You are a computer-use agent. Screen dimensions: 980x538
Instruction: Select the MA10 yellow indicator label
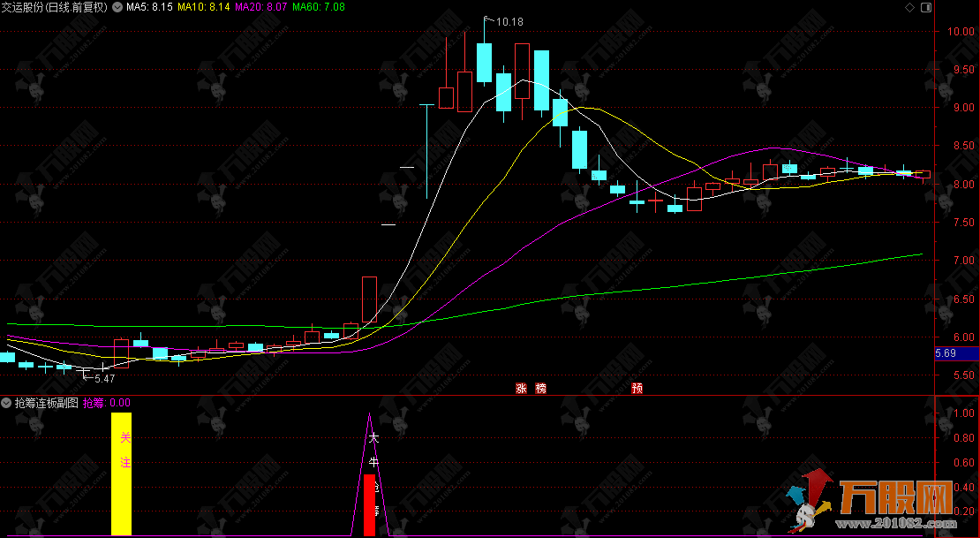(x=203, y=7)
